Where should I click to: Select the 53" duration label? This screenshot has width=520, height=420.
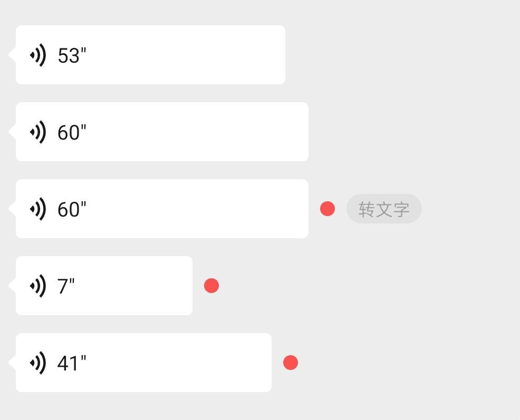point(72,55)
